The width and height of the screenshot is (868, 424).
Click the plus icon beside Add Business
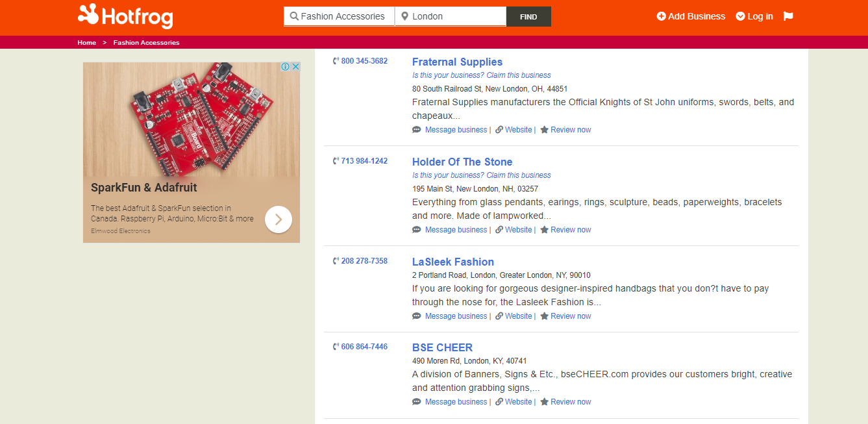[x=661, y=16]
